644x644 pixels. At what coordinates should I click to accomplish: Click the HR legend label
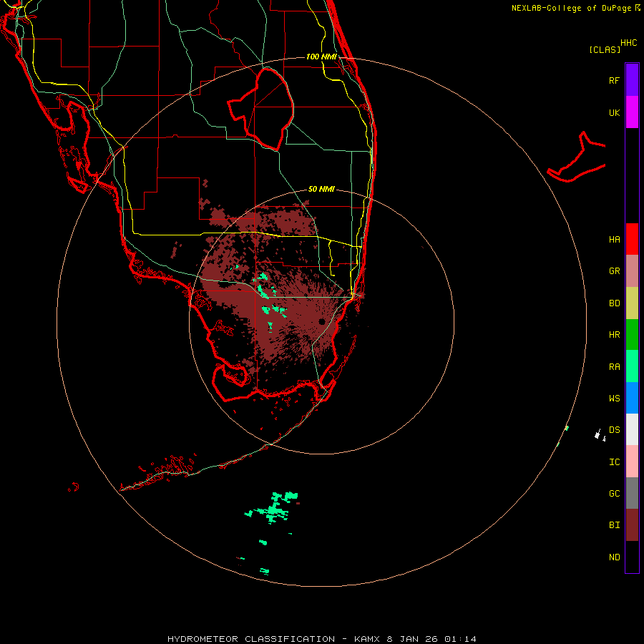pyautogui.click(x=614, y=335)
